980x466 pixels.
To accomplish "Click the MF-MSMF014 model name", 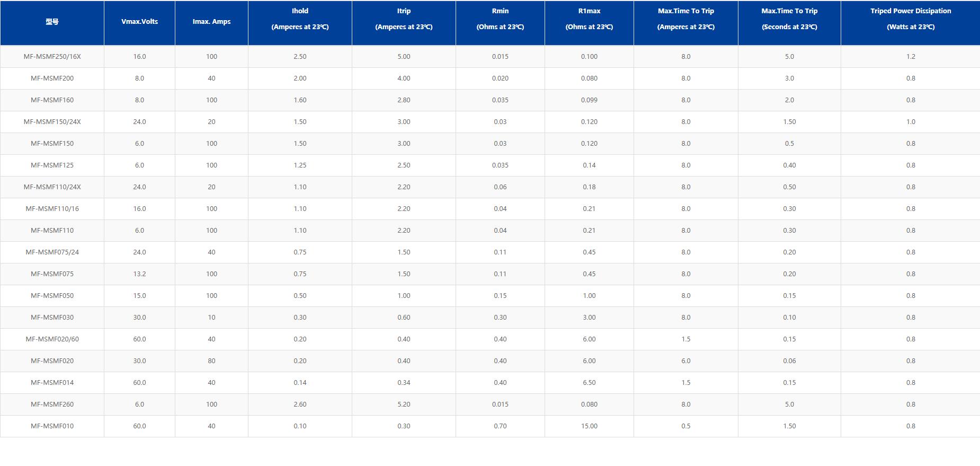I will pos(52,383).
